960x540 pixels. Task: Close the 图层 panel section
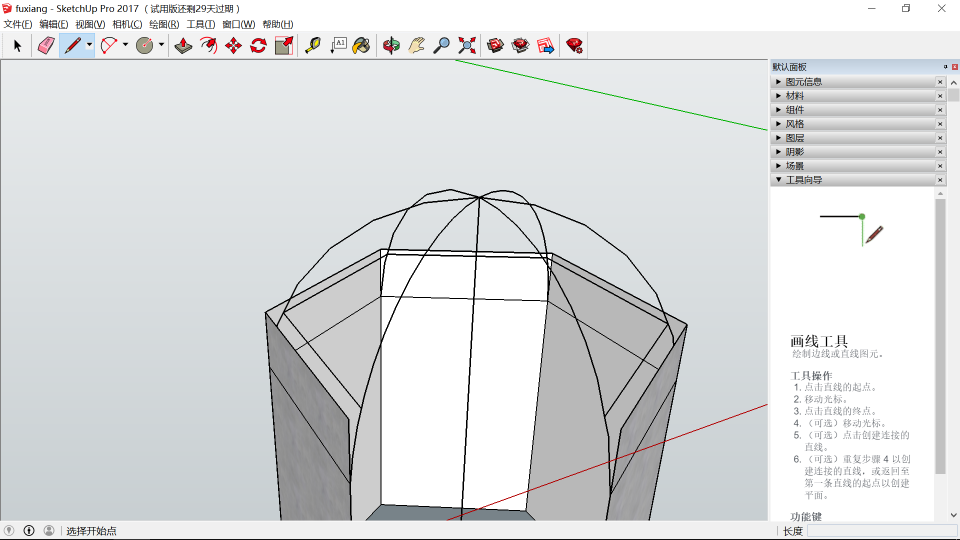[940, 138]
